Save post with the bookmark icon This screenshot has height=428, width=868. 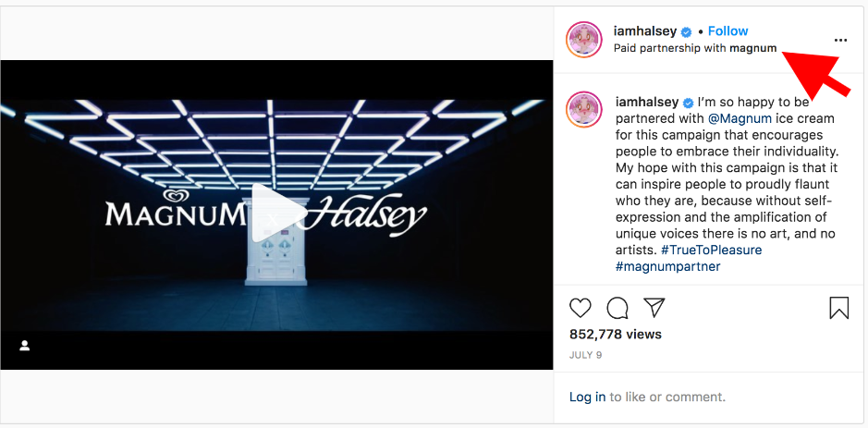point(838,308)
